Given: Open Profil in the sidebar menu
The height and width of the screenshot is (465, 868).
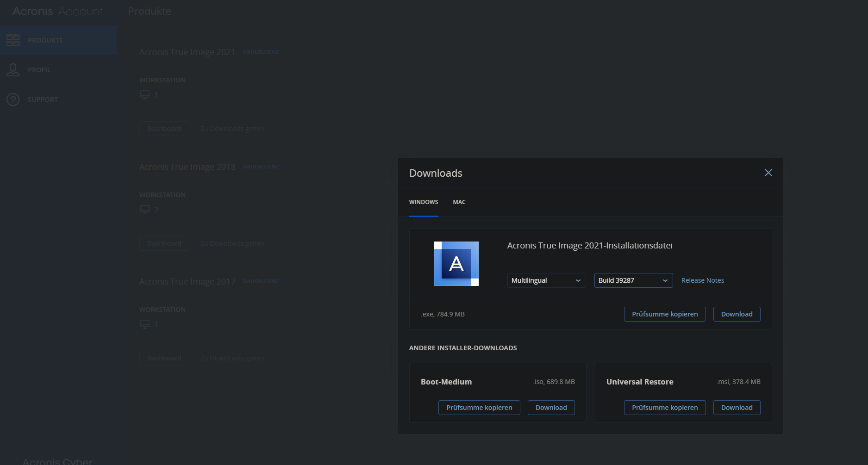Looking at the screenshot, I should click(x=58, y=70).
